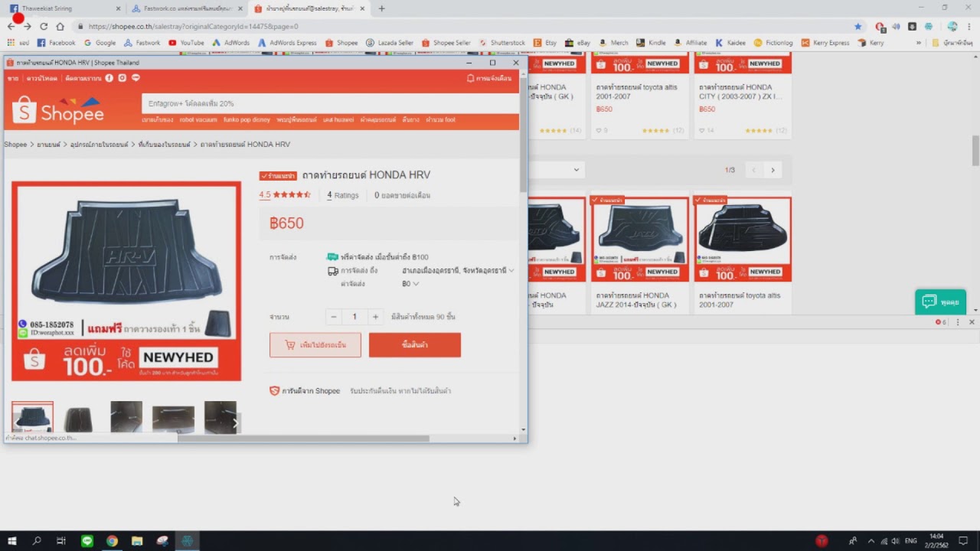Screen dimensions: 980x551
Task: Click the orange buy now button
Action: tap(415, 345)
